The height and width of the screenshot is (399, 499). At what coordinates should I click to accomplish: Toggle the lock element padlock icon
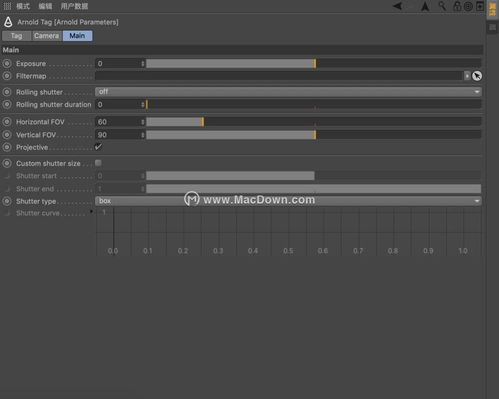coord(457,6)
